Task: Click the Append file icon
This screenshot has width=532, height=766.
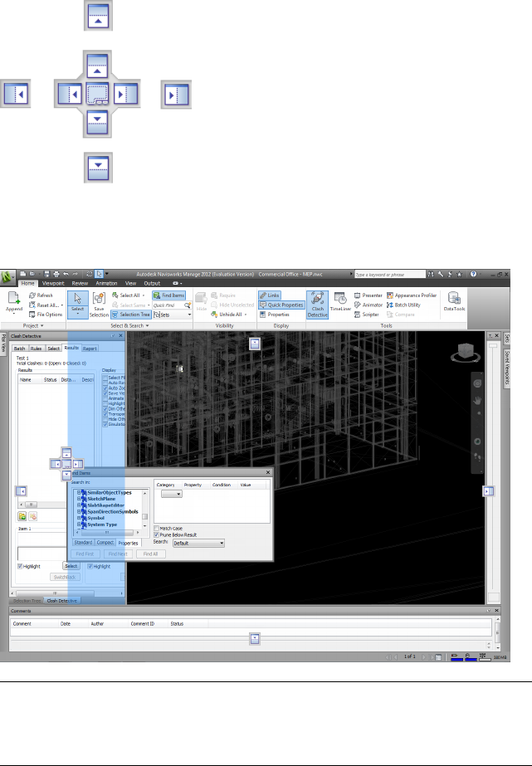Action: coord(13,298)
